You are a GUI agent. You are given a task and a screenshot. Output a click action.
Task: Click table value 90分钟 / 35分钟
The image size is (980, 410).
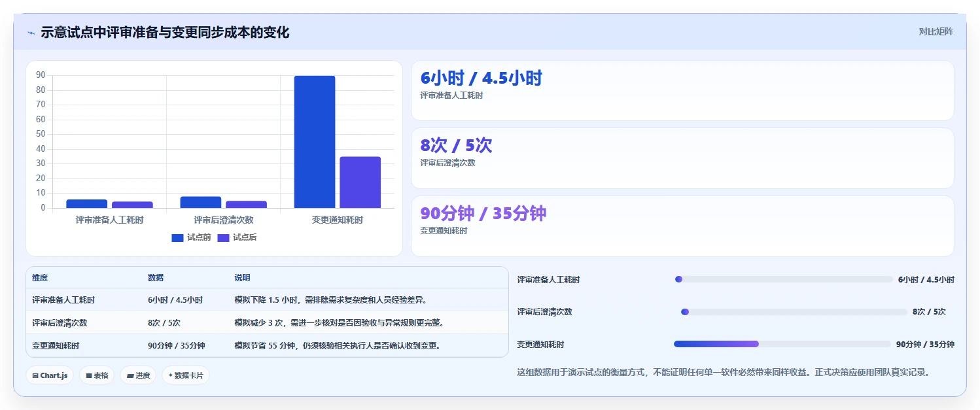tap(177, 345)
